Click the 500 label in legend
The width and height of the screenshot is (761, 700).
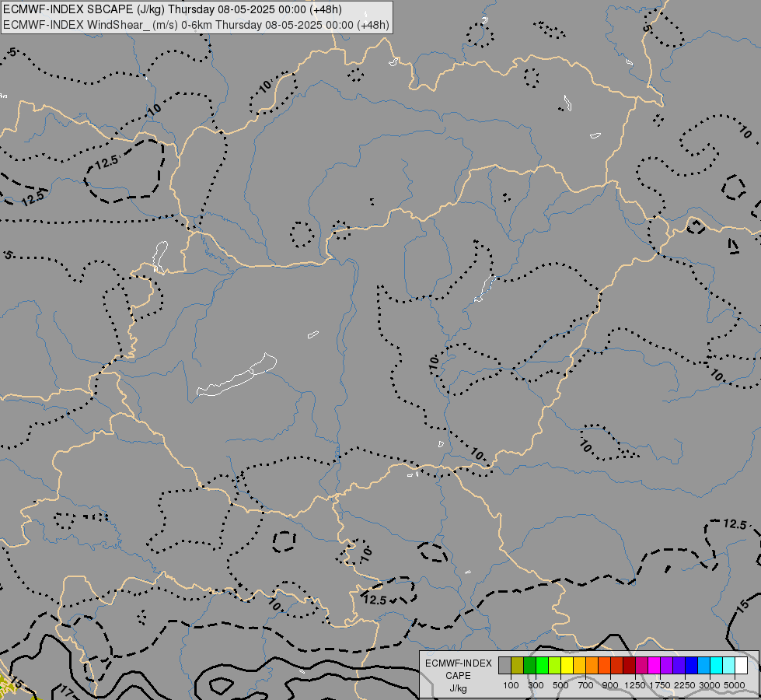[560, 685]
